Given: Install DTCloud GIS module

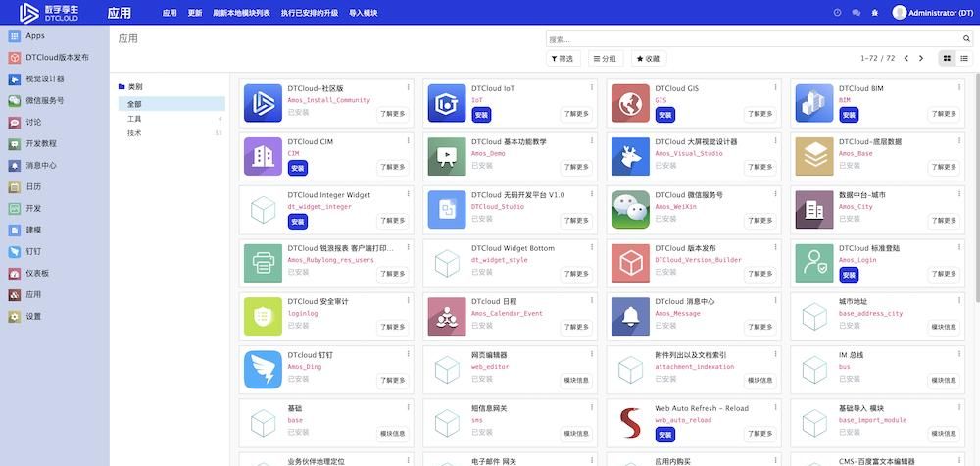Looking at the screenshot, I should [x=665, y=115].
